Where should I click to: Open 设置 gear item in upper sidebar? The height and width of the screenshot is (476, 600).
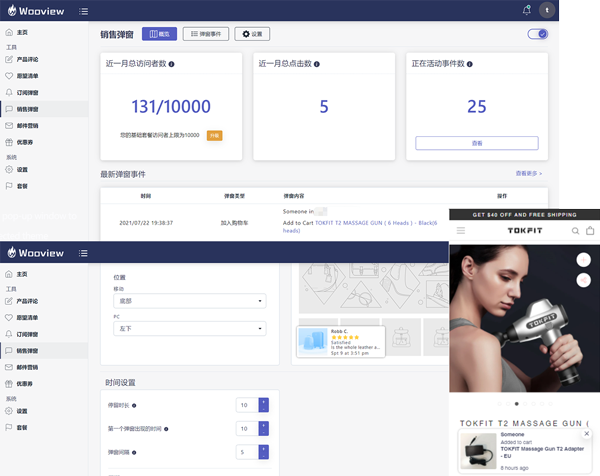point(16,170)
